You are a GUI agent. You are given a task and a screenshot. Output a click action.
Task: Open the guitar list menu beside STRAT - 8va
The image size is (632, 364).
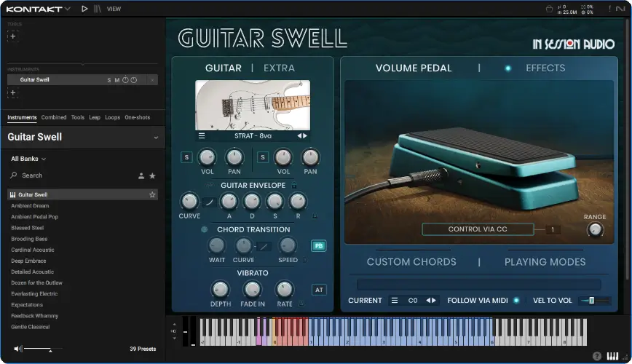[x=202, y=136]
